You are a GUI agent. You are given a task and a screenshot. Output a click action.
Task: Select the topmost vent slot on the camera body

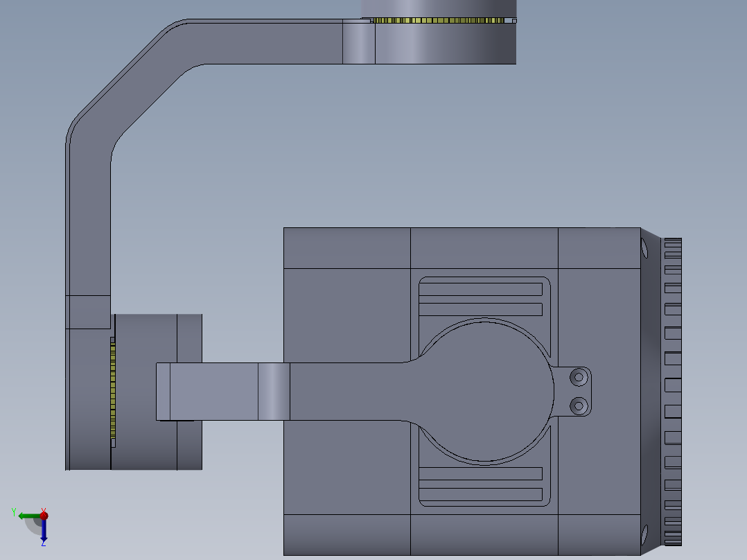pyautogui.click(x=481, y=289)
